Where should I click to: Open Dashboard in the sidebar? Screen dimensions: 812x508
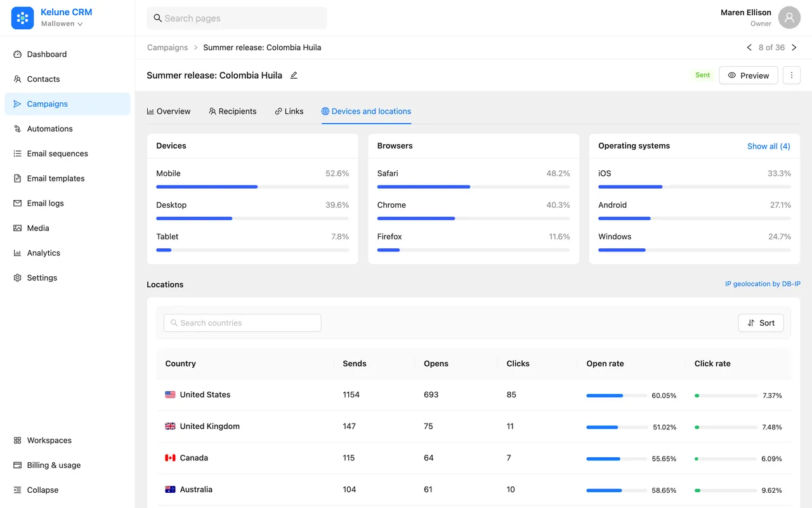click(67, 55)
